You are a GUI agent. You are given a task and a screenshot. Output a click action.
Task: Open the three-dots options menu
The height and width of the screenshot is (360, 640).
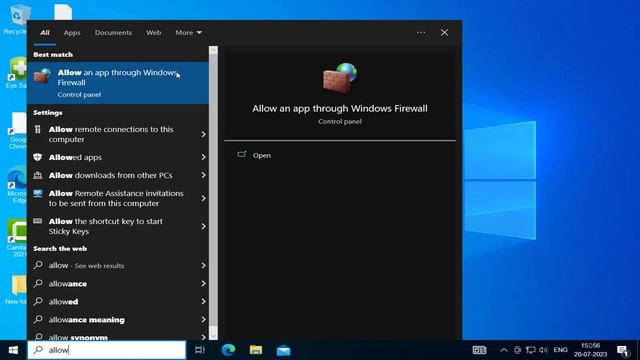(x=421, y=33)
